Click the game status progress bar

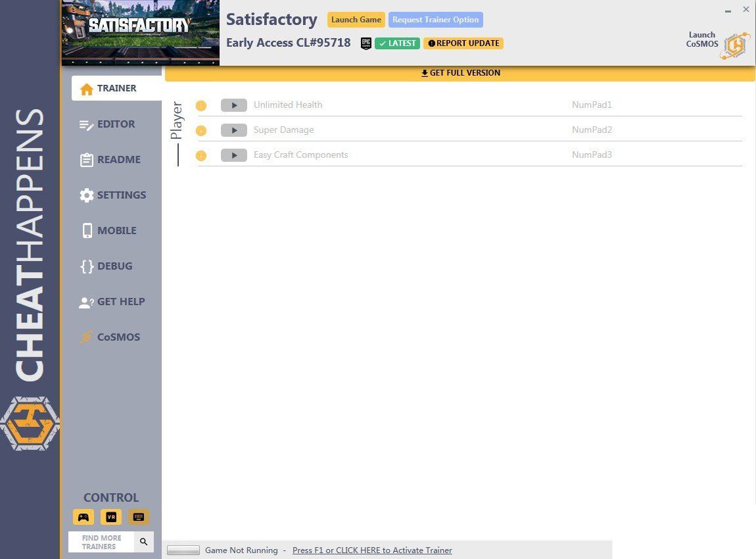point(183,550)
